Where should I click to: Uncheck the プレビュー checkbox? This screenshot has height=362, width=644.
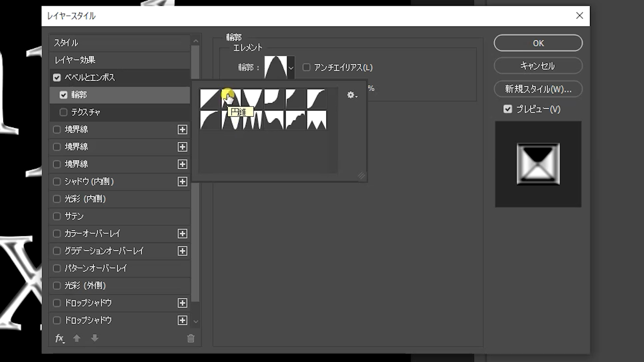click(507, 109)
